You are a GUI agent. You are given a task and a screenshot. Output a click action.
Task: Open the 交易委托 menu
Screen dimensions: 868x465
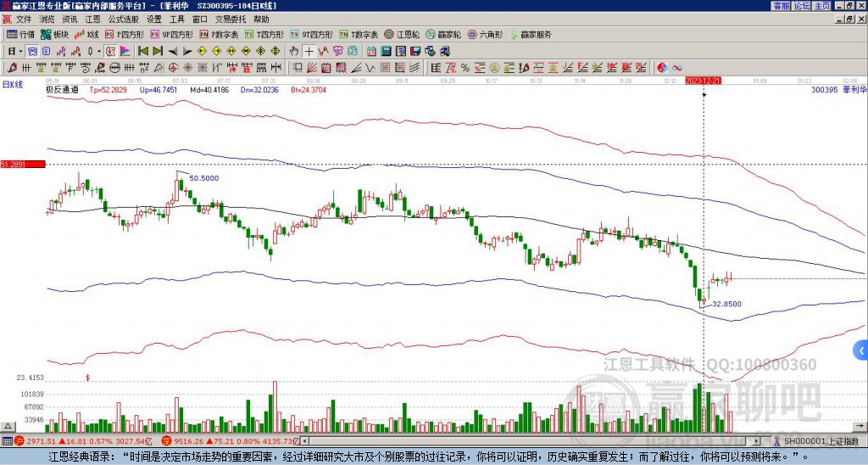click(x=231, y=20)
